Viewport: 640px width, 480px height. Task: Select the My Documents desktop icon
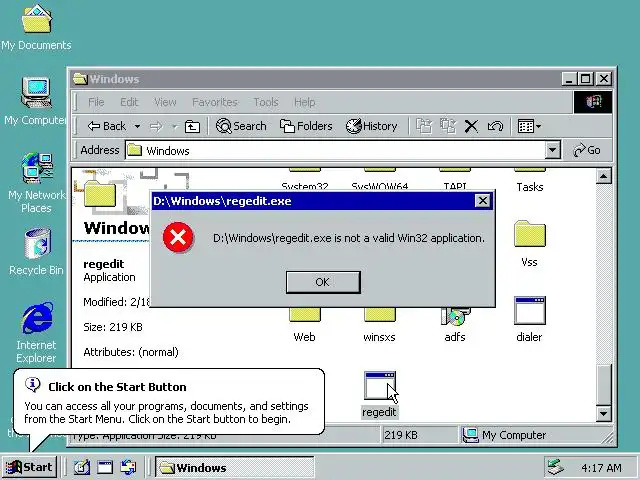click(x=36, y=28)
